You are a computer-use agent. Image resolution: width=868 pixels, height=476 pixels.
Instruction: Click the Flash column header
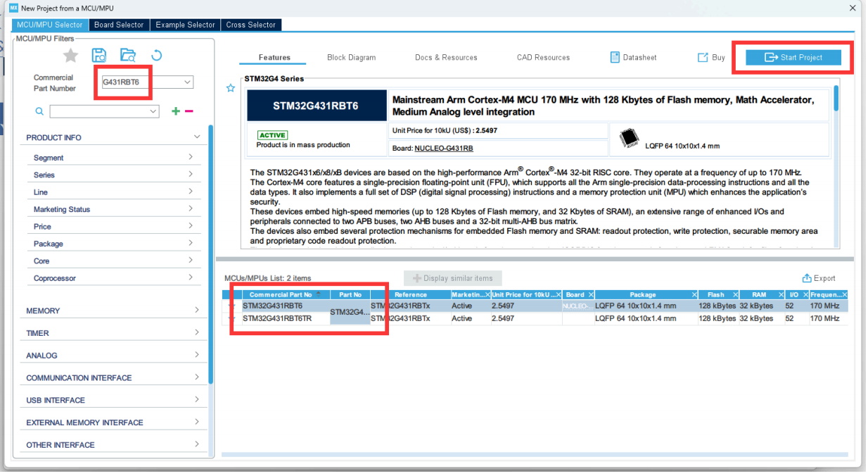coord(715,294)
